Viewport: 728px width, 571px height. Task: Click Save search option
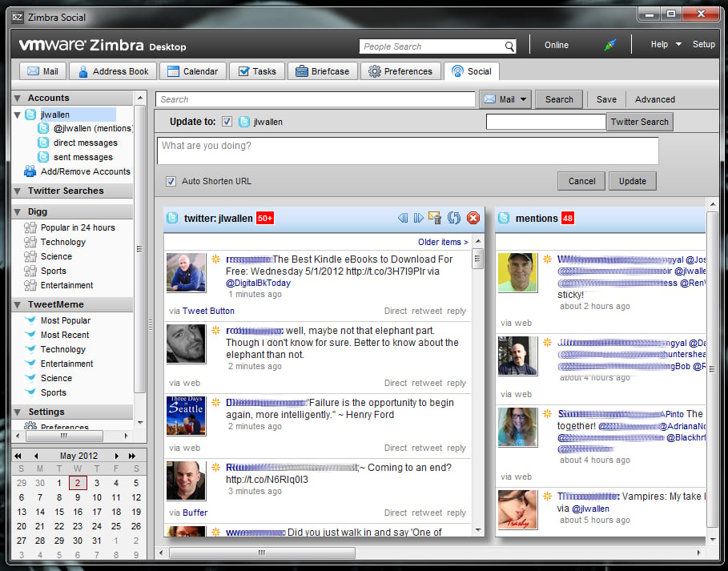(x=606, y=99)
